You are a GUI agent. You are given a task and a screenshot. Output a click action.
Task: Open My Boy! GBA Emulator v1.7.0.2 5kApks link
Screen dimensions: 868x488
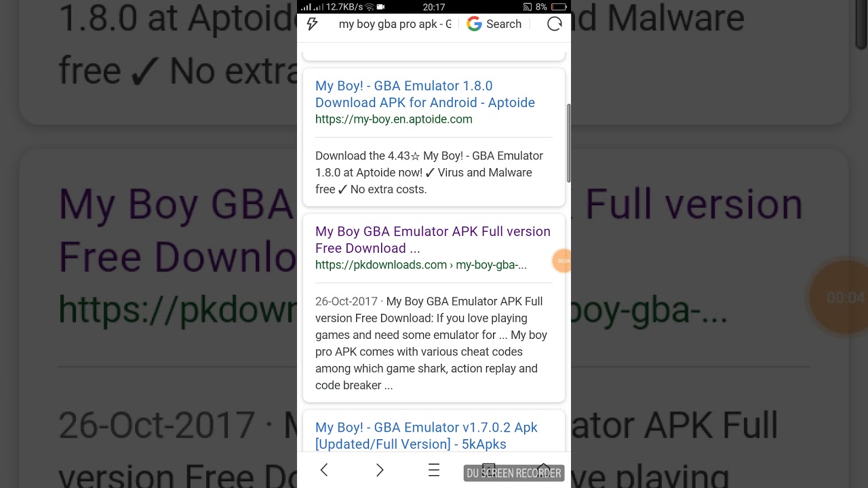(427, 436)
